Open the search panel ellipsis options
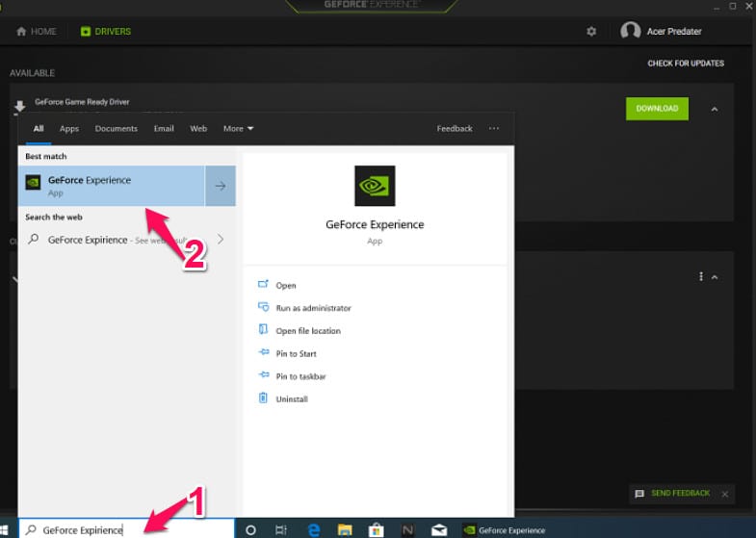This screenshot has width=756, height=538. pyautogui.click(x=494, y=128)
